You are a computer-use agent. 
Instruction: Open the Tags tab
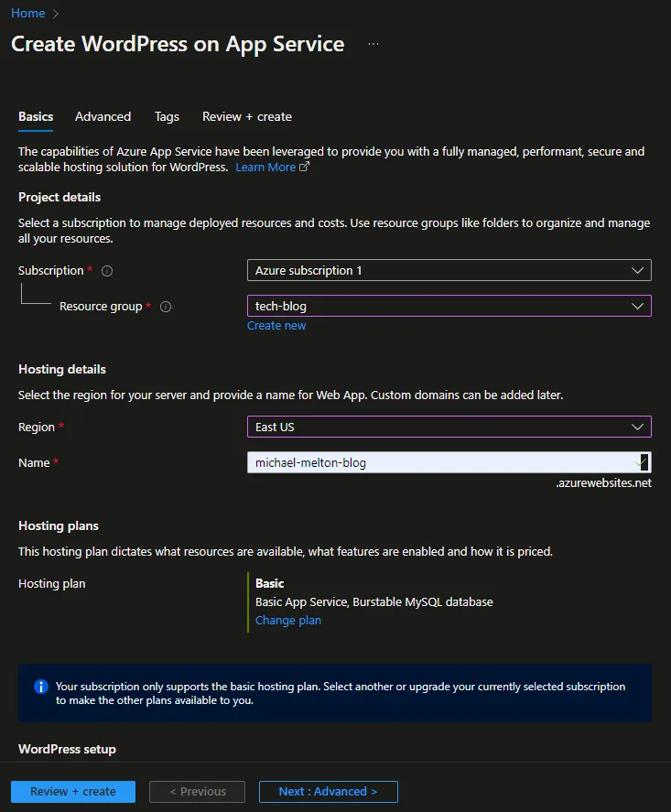pyautogui.click(x=167, y=117)
